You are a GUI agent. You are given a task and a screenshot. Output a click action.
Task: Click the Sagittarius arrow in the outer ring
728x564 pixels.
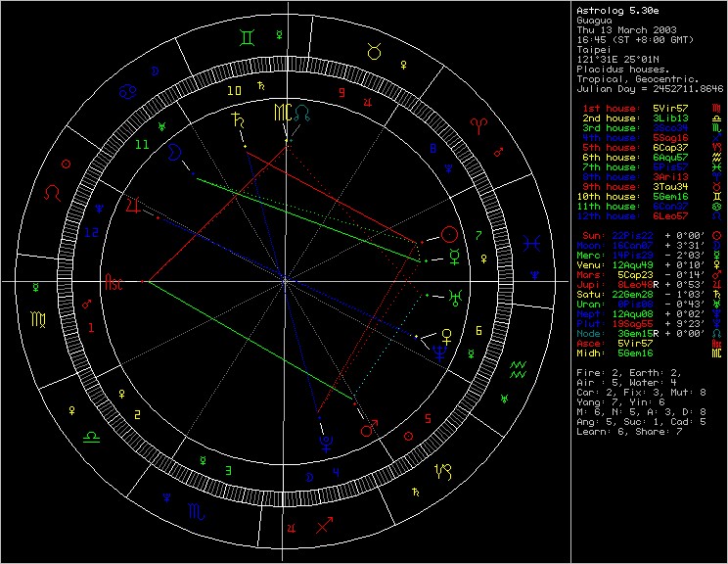coord(325,527)
